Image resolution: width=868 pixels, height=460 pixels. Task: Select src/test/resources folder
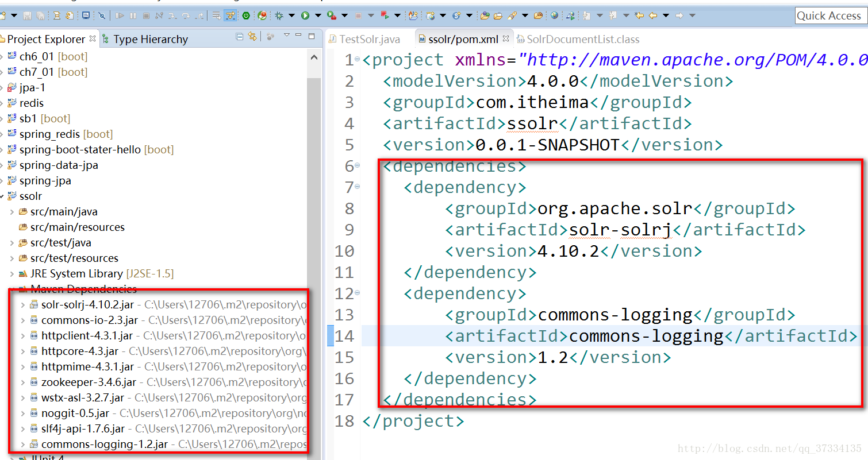[x=74, y=258]
